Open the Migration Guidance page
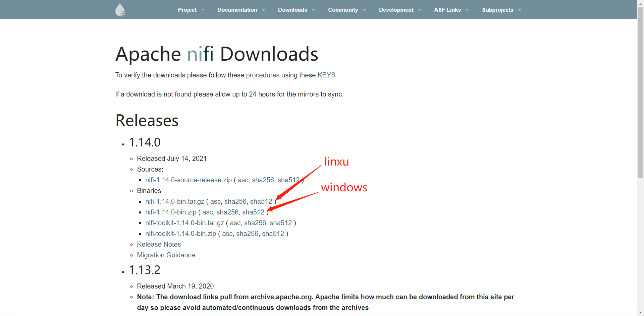Image resolution: width=644 pixels, height=316 pixels. pyautogui.click(x=166, y=255)
